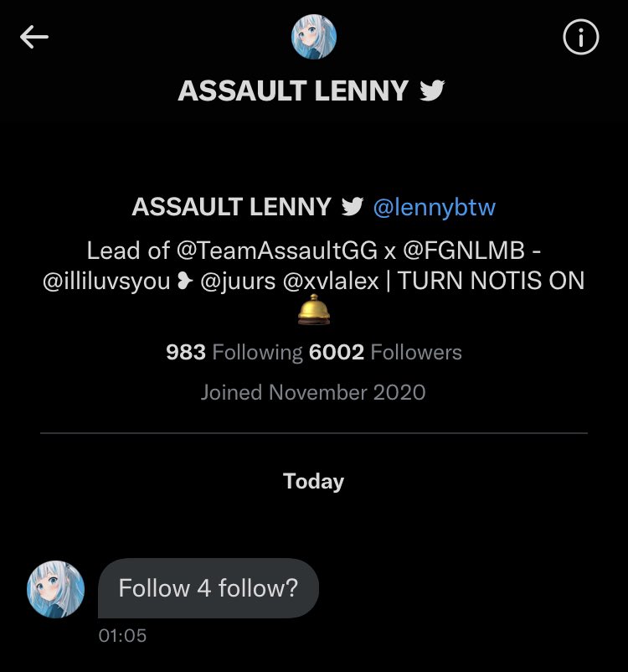Tap the golden bell emoji in the bio
The height and width of the screenshot is (672, 628).
click(x=313, y=310)
